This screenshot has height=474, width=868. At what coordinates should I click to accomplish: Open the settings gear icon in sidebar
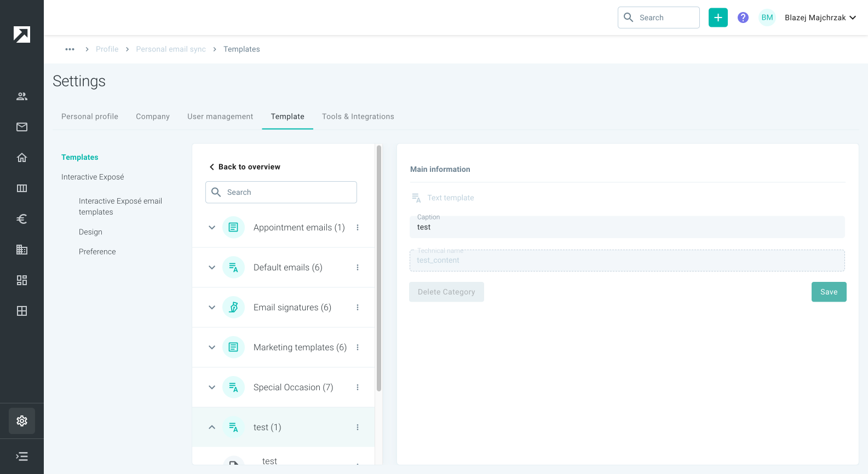(x=22, y=421)
